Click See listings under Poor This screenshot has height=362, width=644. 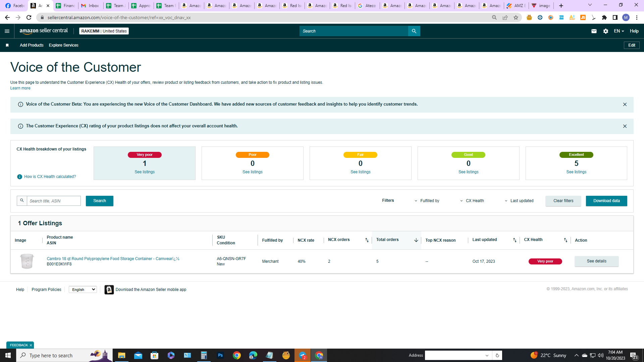[253, 172]
